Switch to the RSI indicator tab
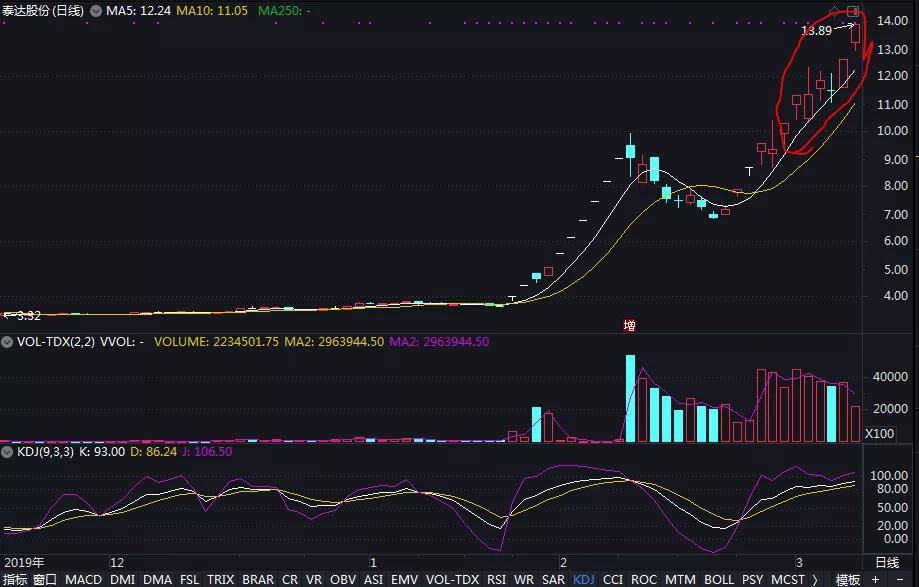Screen dimensions: 919x587 pos(496,579)
